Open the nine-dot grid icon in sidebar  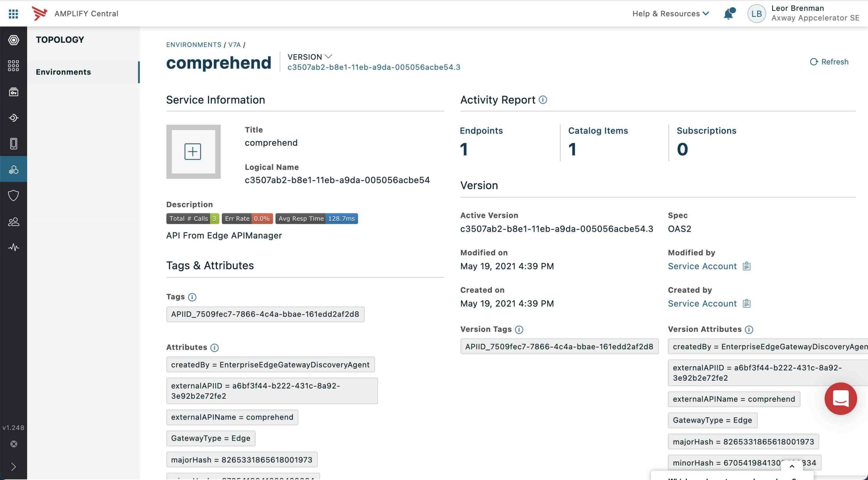pos(14,66)
